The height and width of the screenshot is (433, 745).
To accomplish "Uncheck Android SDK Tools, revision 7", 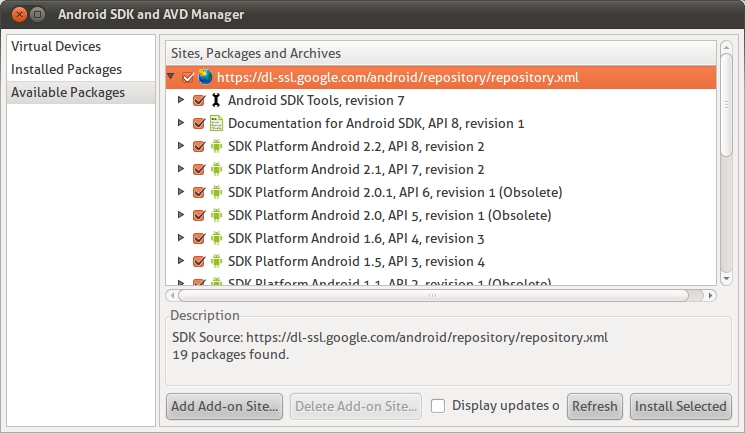I will pos(199,100).
